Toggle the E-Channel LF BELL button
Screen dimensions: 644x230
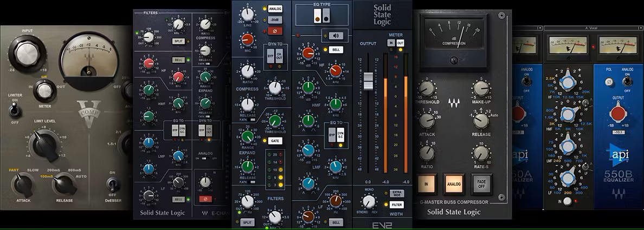(x=178, y=200)
